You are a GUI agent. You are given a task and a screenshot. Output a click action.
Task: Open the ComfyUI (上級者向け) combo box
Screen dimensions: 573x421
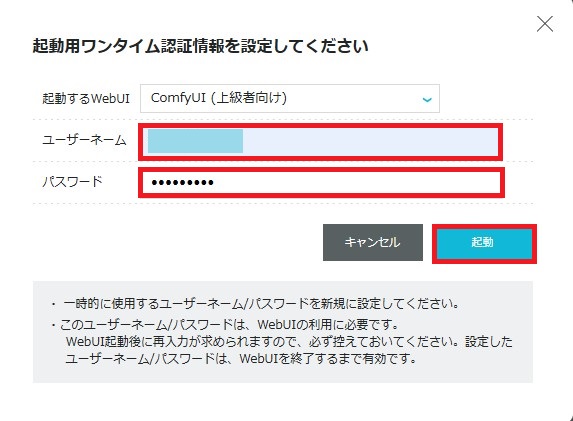[x=290, y=99]
